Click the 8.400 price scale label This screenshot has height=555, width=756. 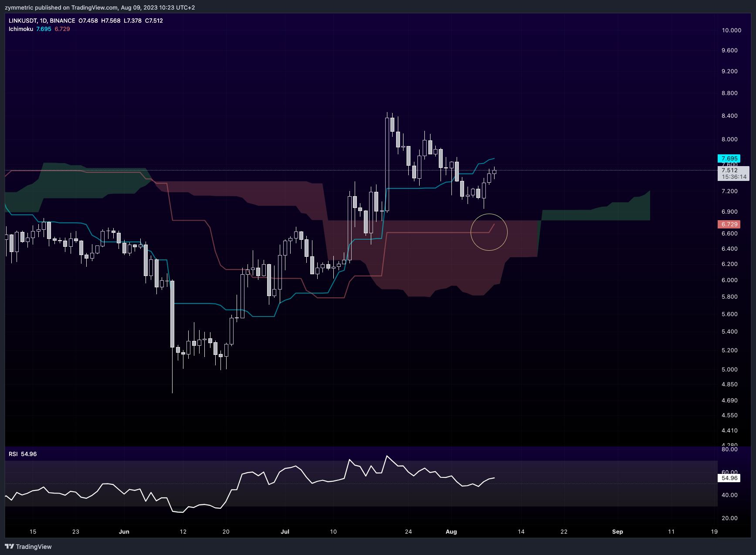(729, 116)
